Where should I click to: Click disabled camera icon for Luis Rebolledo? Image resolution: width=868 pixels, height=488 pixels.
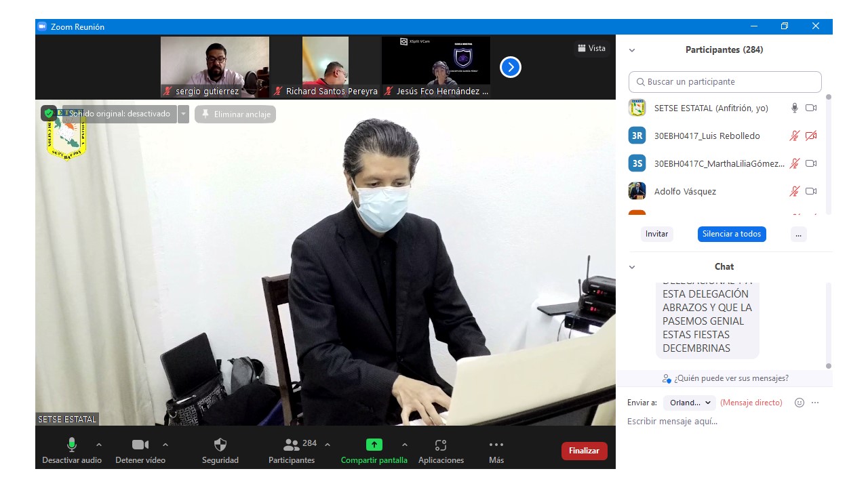tap(811, 136)
